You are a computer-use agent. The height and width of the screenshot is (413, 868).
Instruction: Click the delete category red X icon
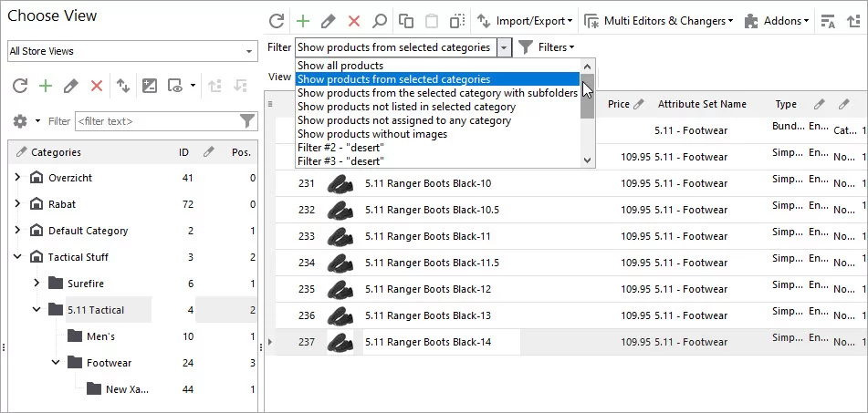pos(97,86)
